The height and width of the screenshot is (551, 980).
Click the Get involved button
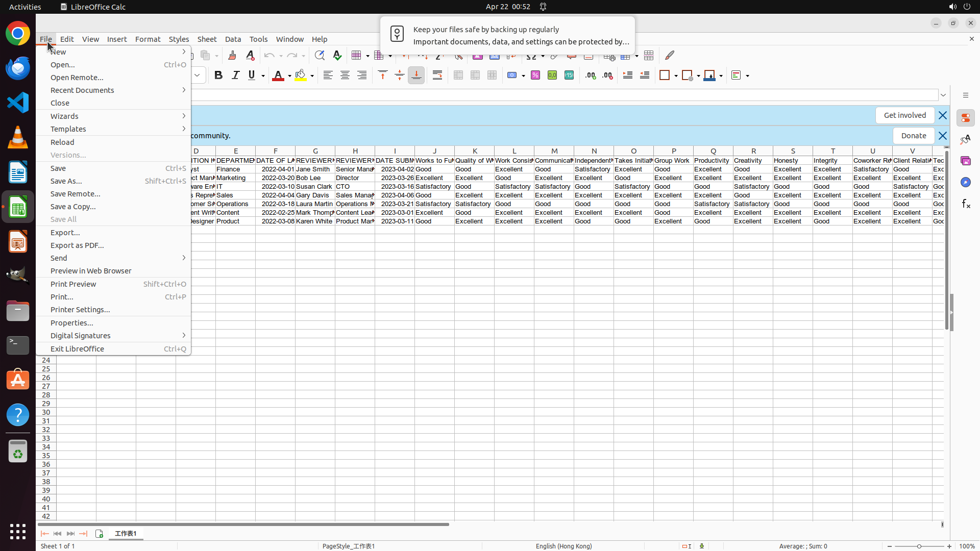click(904, 115)
